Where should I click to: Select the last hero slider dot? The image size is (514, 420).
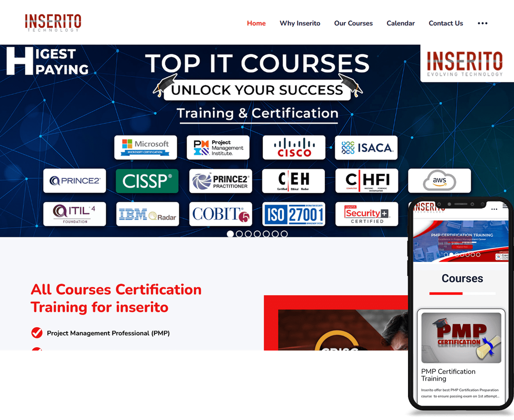(284, 234)
